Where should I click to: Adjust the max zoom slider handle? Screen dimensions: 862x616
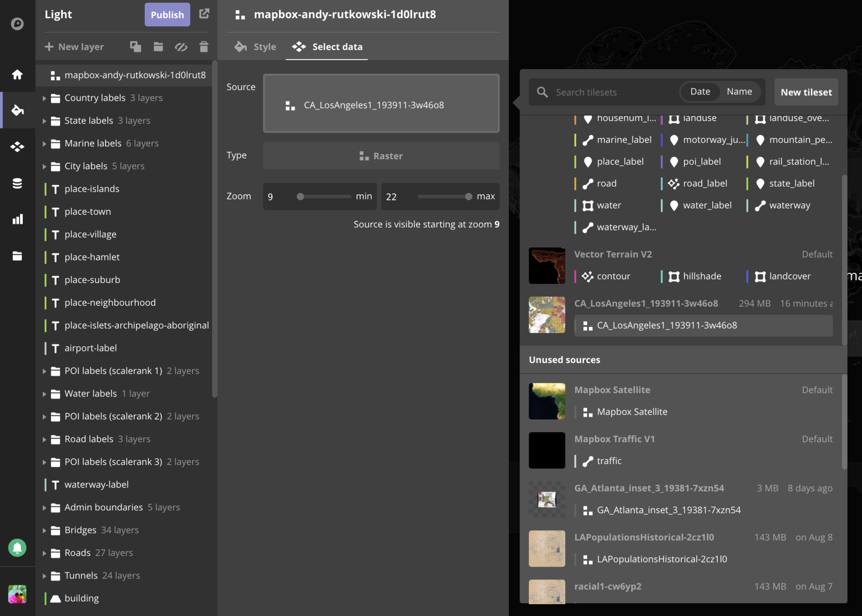pos(468,196)
